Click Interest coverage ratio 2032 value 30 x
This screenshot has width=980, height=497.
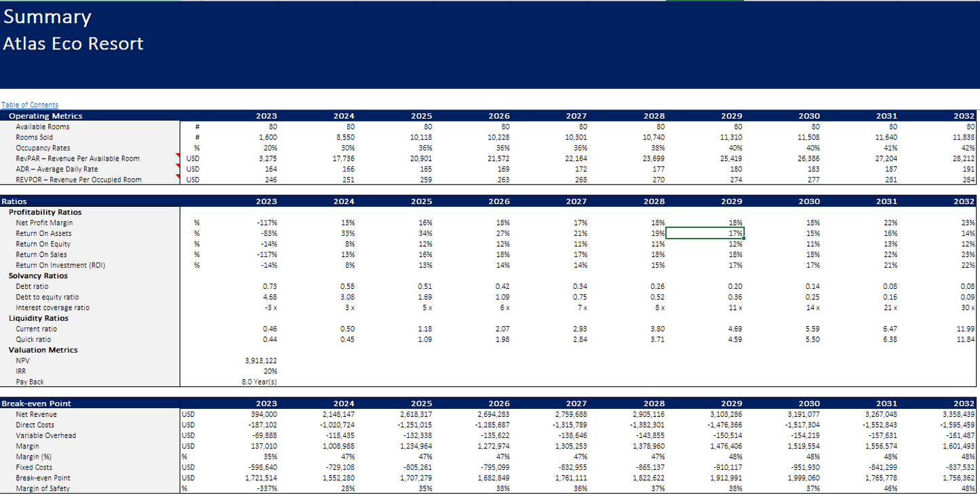pos(967,308)
